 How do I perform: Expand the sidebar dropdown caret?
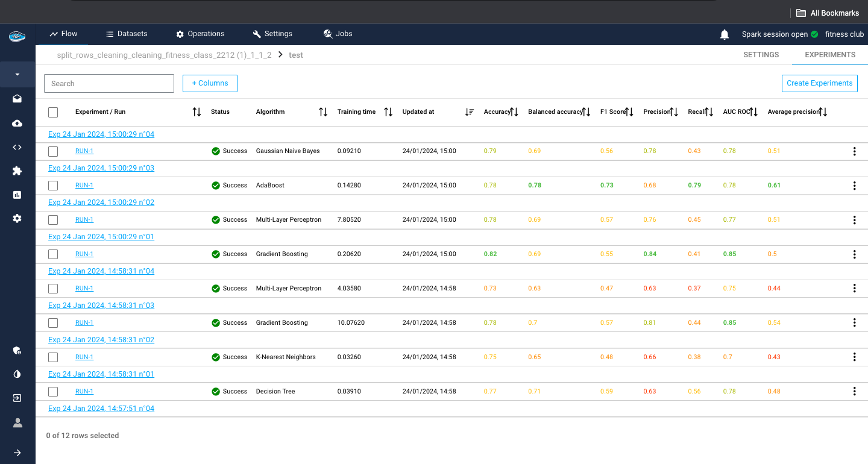tap(17, 75)
